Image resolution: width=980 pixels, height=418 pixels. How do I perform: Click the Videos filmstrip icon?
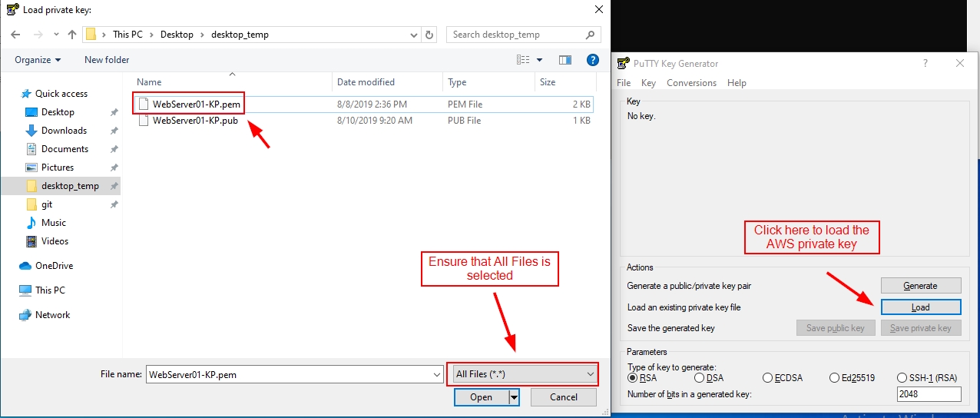pyautogui.click(x=31, y=241)
